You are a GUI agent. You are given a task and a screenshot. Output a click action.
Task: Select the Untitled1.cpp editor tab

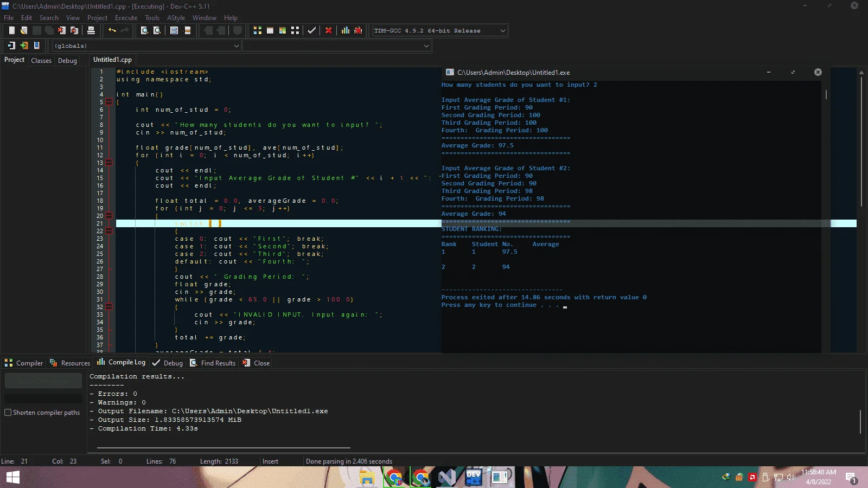pos(112,60)
